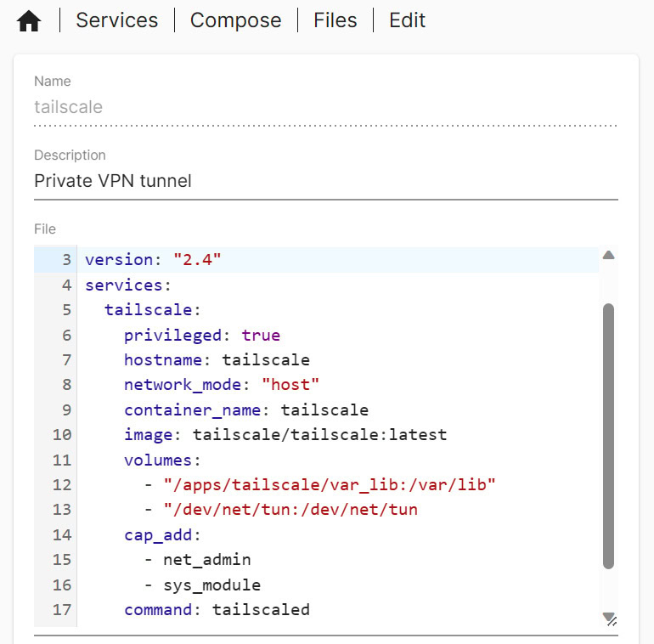654x644 pixels.
Task: Open the Compose menu item
Action: tap(235, 20)
